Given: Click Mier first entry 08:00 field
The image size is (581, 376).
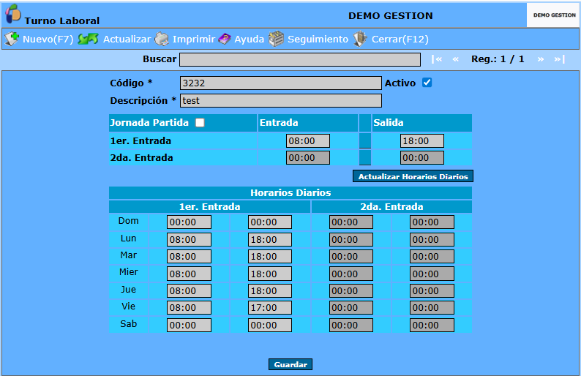Looking at the screenshot, I should (189, 274).
